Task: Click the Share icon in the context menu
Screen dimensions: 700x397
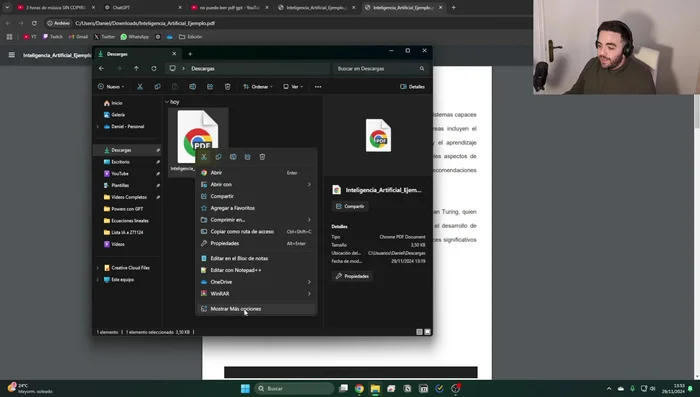Action: (x=248, y=157)
